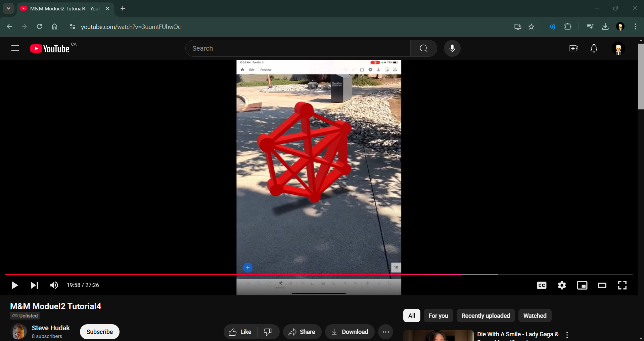Open video settings gear

562,285
